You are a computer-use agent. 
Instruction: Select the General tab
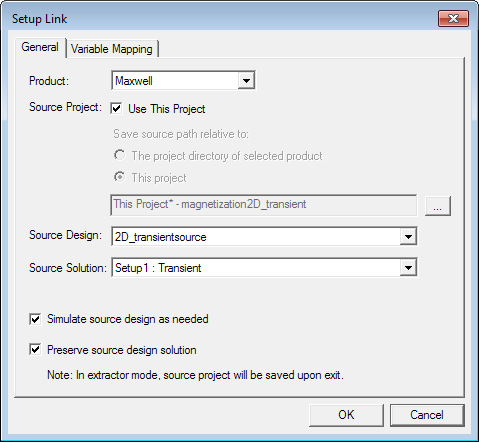[40, 47]
